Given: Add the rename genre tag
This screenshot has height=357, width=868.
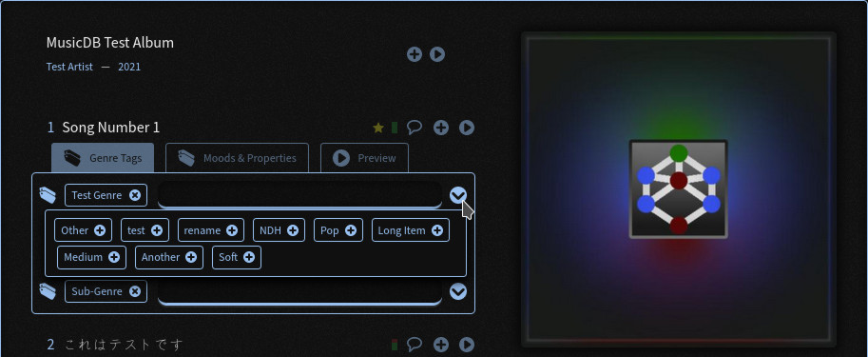Looking at the screenshot, I should click(232, 230).
